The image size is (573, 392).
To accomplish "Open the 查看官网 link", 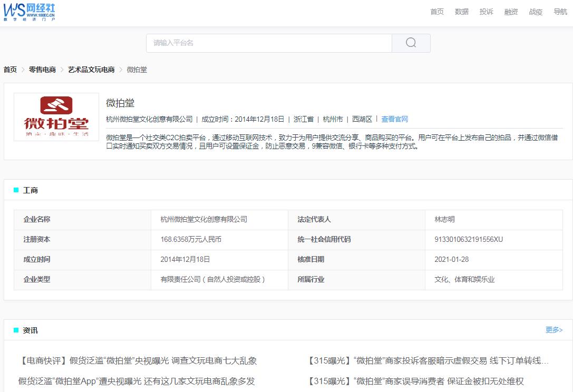I will (x=395, y=119).
